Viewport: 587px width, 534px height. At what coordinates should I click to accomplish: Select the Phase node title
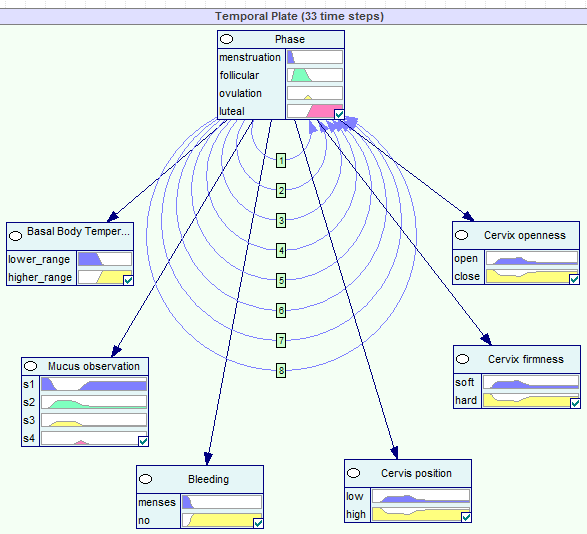(x=290, y=39)
